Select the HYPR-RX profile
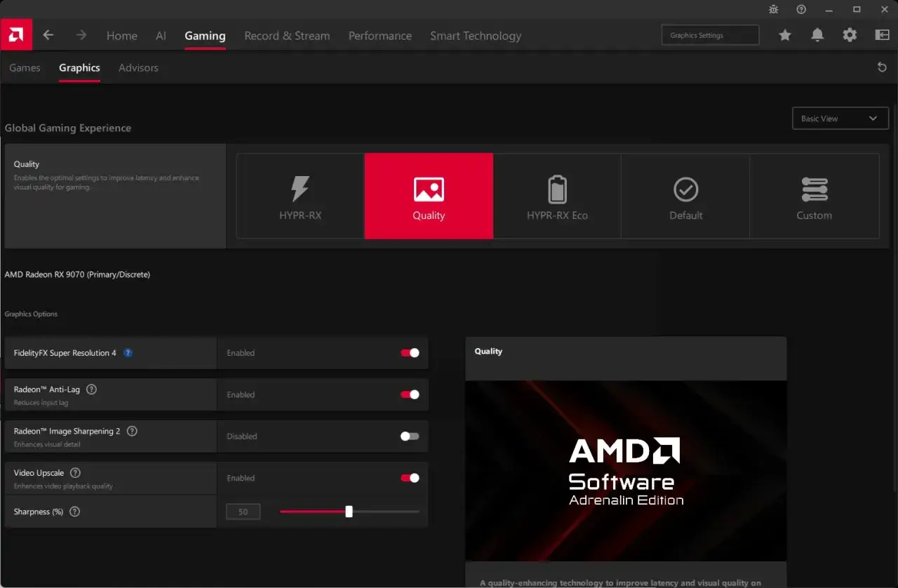 pyautogui.click(x=300, y=196)
